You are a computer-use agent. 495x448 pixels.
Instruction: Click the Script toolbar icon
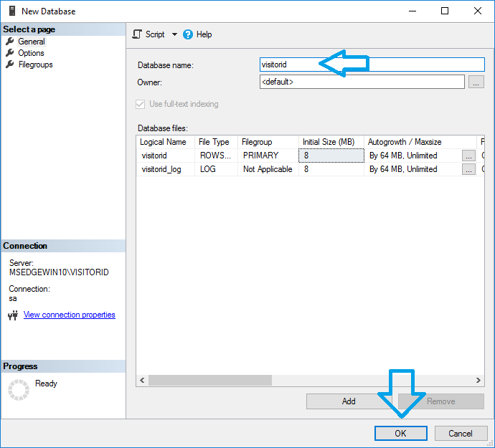(x=137, y=34)
